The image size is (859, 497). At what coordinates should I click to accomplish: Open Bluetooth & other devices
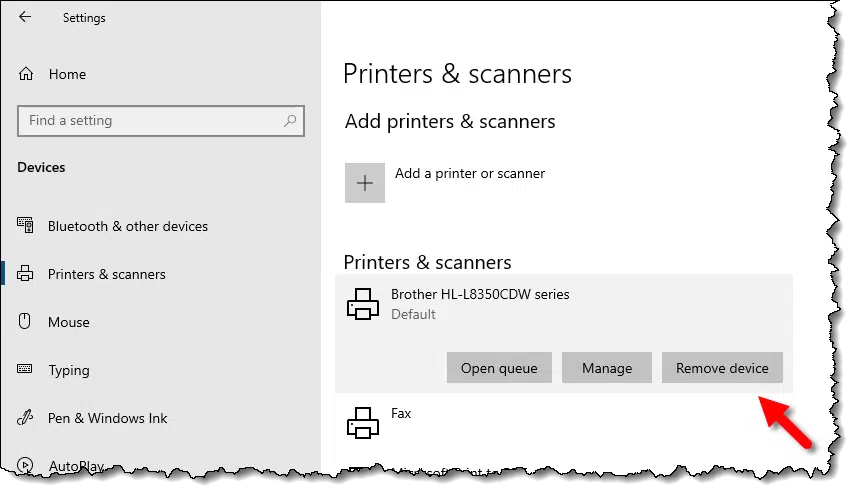click(x=128, y=226)
